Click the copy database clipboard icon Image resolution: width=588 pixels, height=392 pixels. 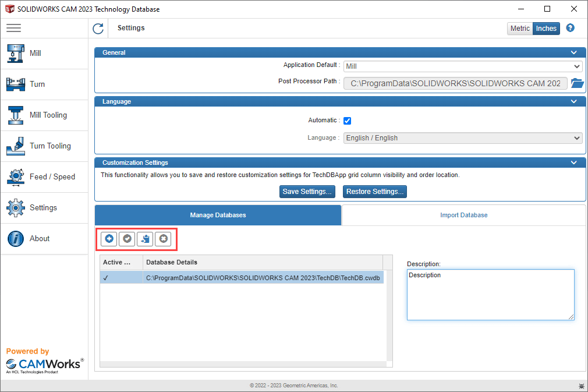[145, 239]
